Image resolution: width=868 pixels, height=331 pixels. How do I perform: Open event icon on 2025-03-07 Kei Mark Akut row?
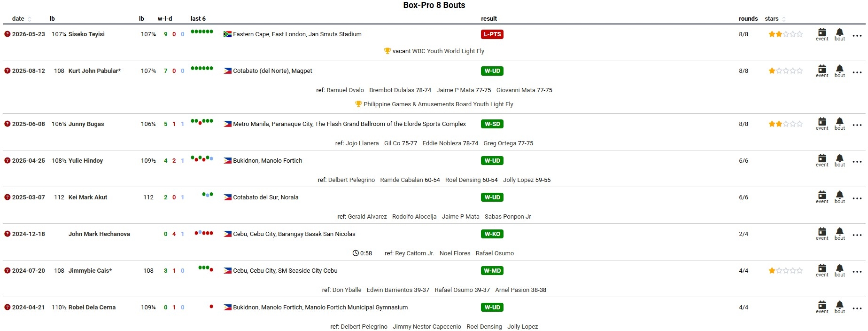[822, 197]
